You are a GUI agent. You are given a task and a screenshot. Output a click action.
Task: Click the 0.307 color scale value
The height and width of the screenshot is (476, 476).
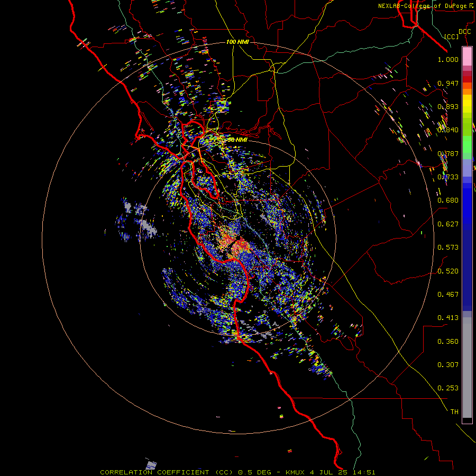[x=448, y=365]
